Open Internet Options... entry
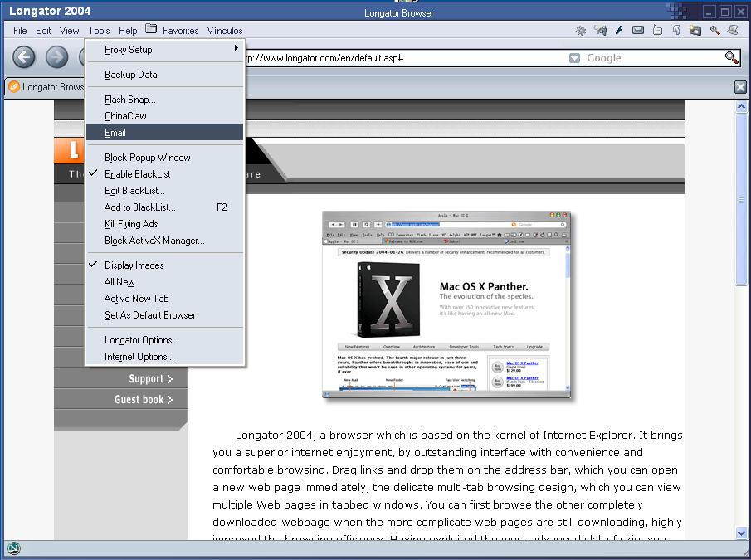This screenshot has height=560, width=751. 165,357
